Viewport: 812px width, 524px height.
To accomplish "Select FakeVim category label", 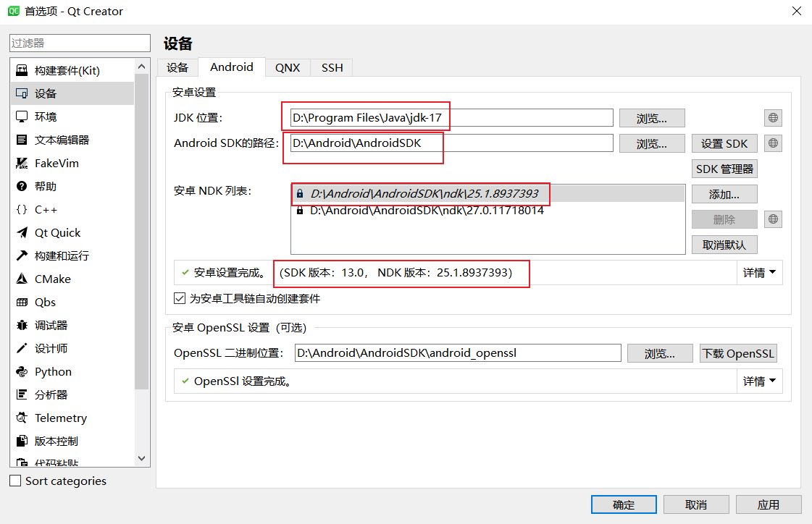I will pyautogui.click(x=56, y=163).
